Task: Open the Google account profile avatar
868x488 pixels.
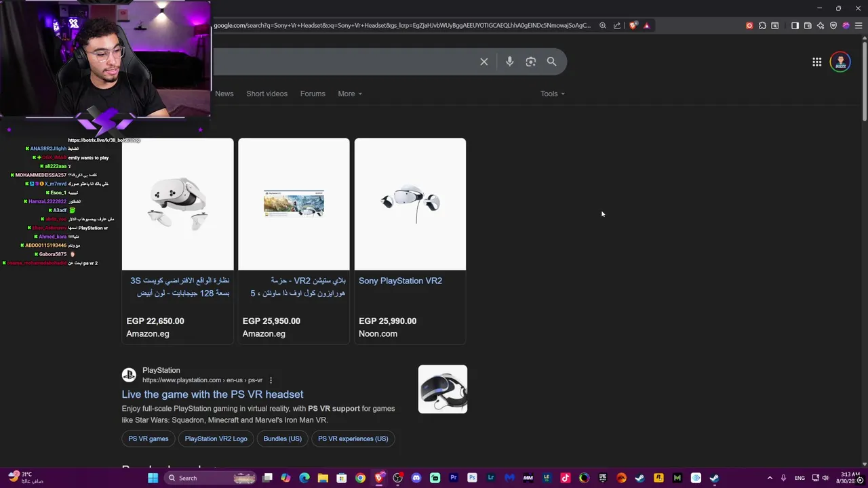Action: [840, 62]
